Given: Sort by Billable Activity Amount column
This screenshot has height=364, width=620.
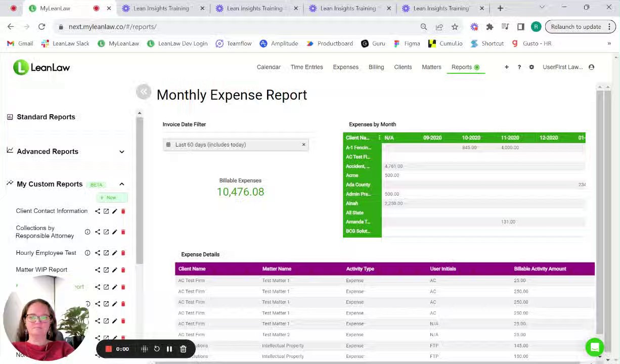Looking at the screenshot, I should tap(540, 269).
